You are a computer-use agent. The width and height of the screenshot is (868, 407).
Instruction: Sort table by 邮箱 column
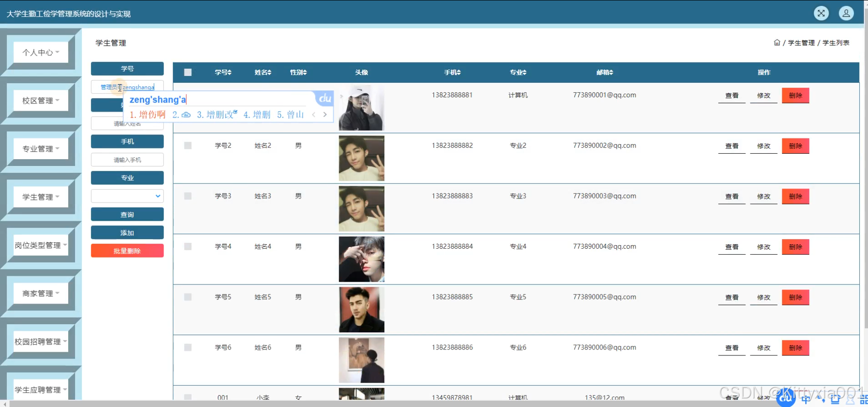tap(604, 72)
